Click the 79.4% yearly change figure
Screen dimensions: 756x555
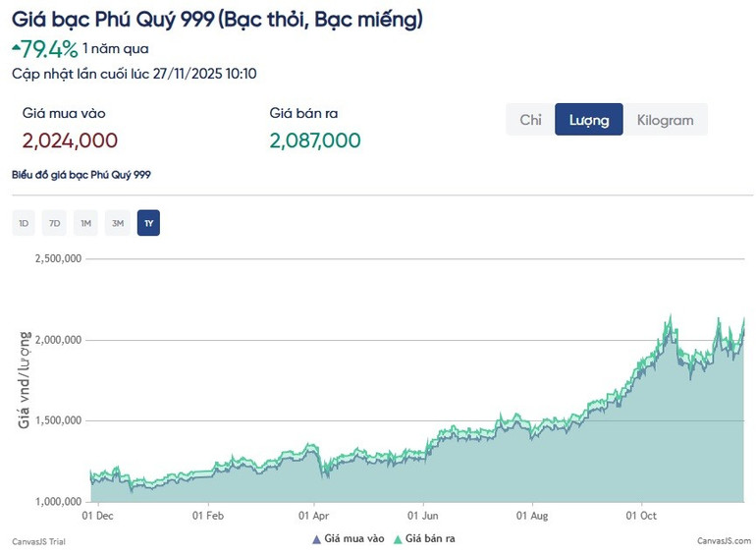click(49, 48)
